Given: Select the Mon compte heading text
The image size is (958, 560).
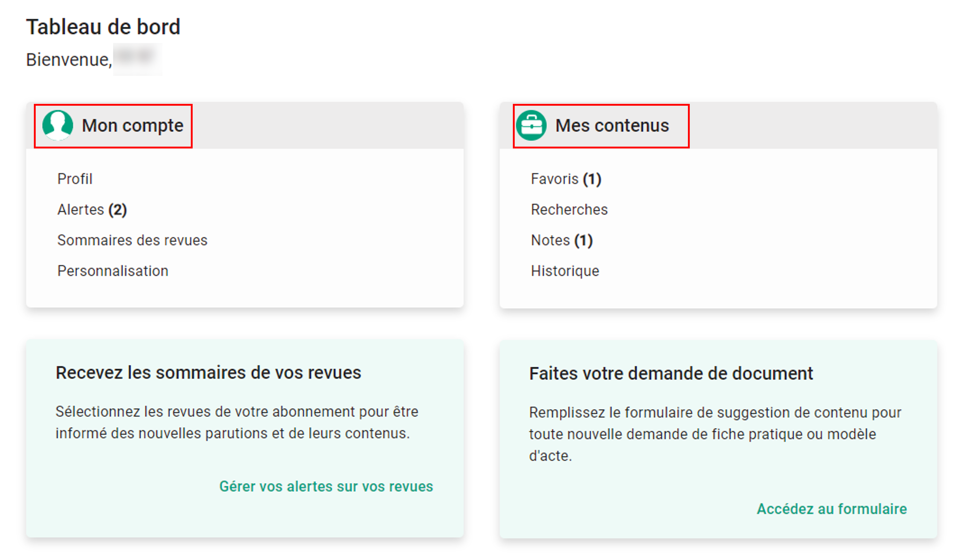Looking at the screenshot, I should point(132,125).
